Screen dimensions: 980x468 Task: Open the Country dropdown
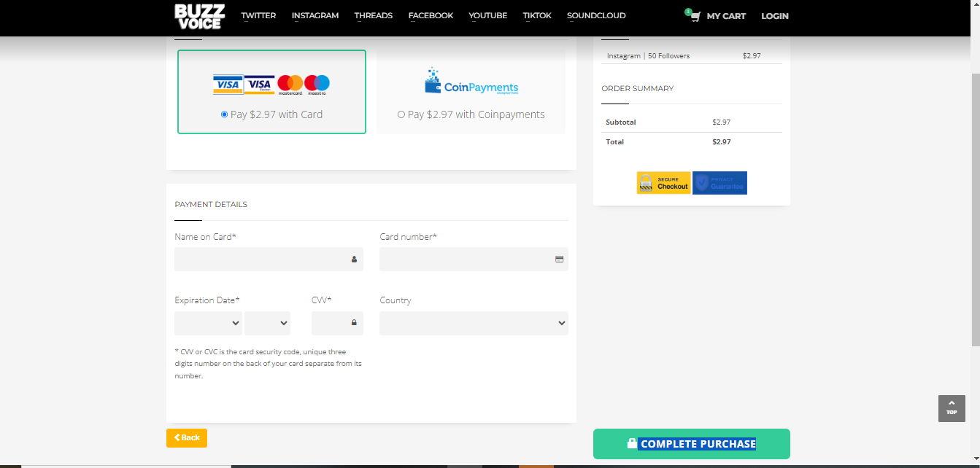[x=474, y=323]
